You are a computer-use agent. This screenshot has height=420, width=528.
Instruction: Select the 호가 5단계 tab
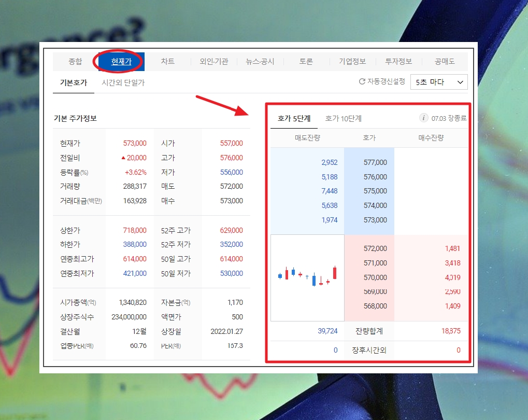pyautogui.click(x=294, y=118)
